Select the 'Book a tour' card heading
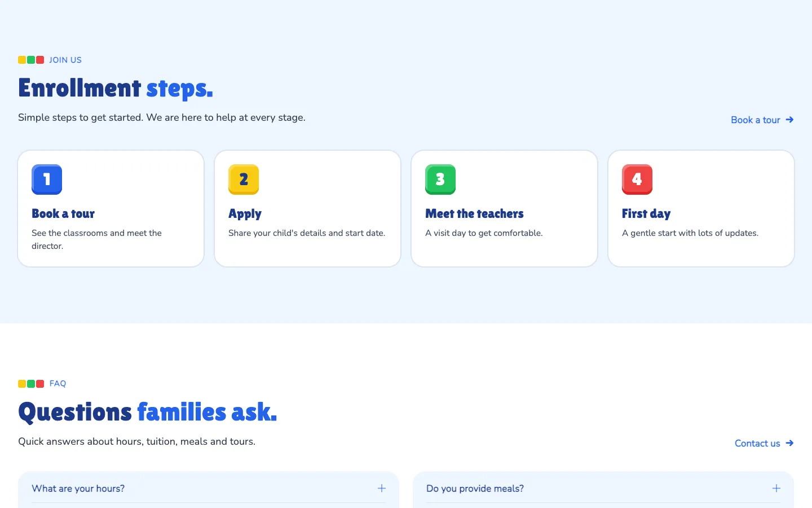Screen dimensions: 812x508 point(63,213)
